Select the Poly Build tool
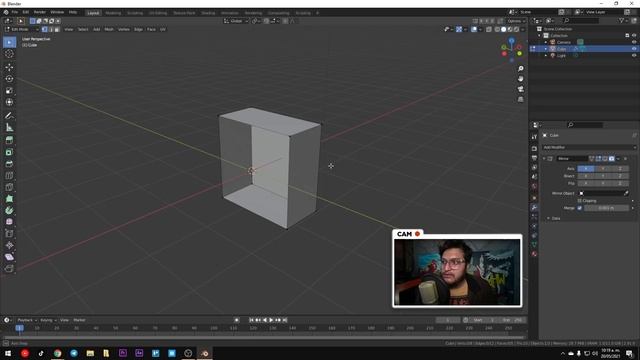The height and width of the screenshot is (360, 640). coord(9,199)
